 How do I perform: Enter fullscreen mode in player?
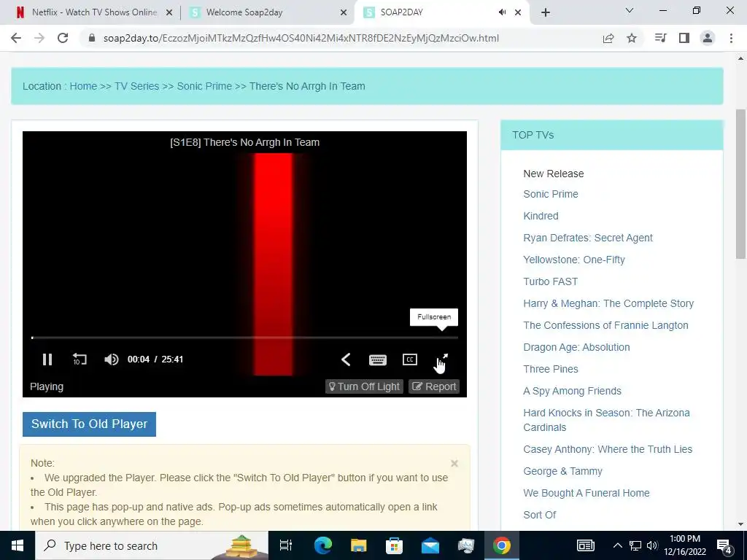(x=442, y=359)
